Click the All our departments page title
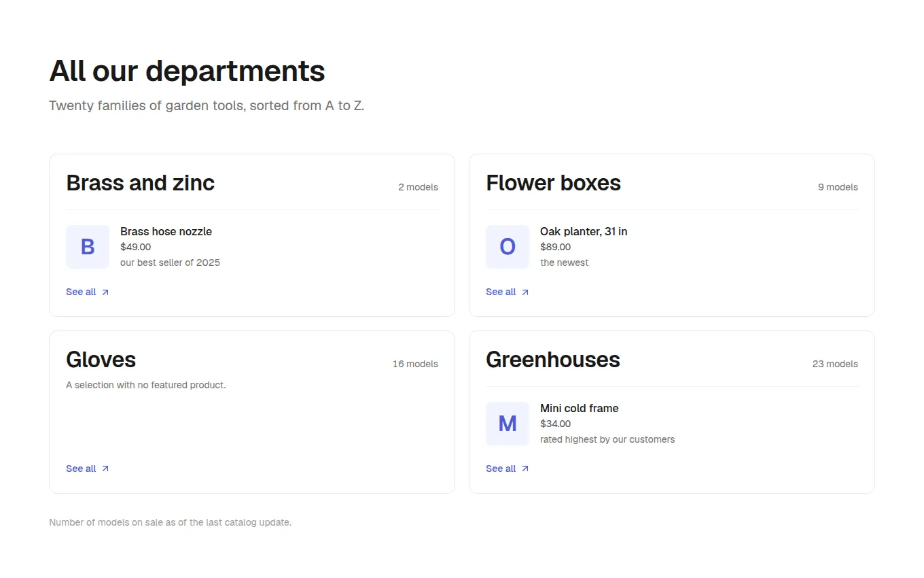Image resolution: width=924 pixels, height=578 pixels. [x=187, y=71]
